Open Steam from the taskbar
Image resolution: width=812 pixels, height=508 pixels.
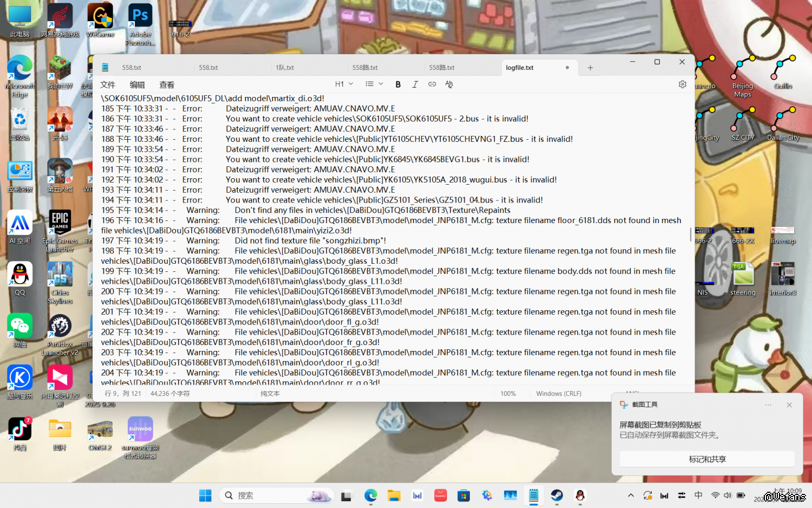coord(556,495)
